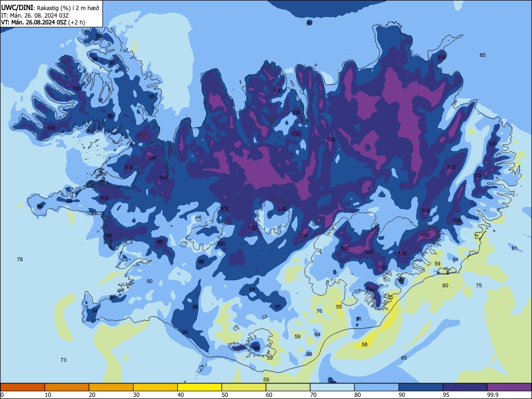Select the '75' humidity value in the southeast sea
Screen dimensions: 532x399
(479, 285)
